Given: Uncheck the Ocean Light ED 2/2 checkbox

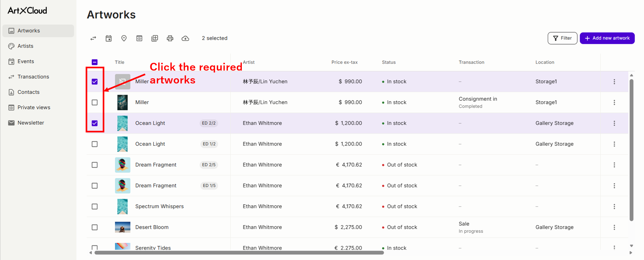Looking at the screenshot, I should click(95, 123).
